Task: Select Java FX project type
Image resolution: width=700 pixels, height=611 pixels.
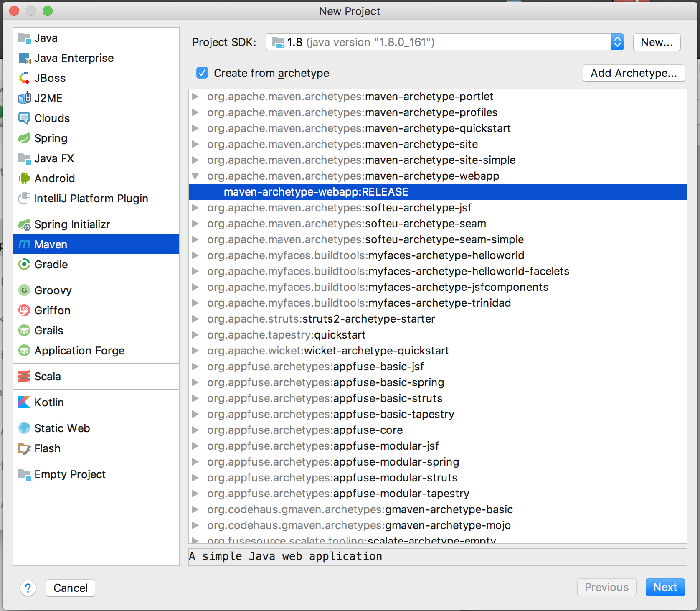Action: (x=96, y=158)
